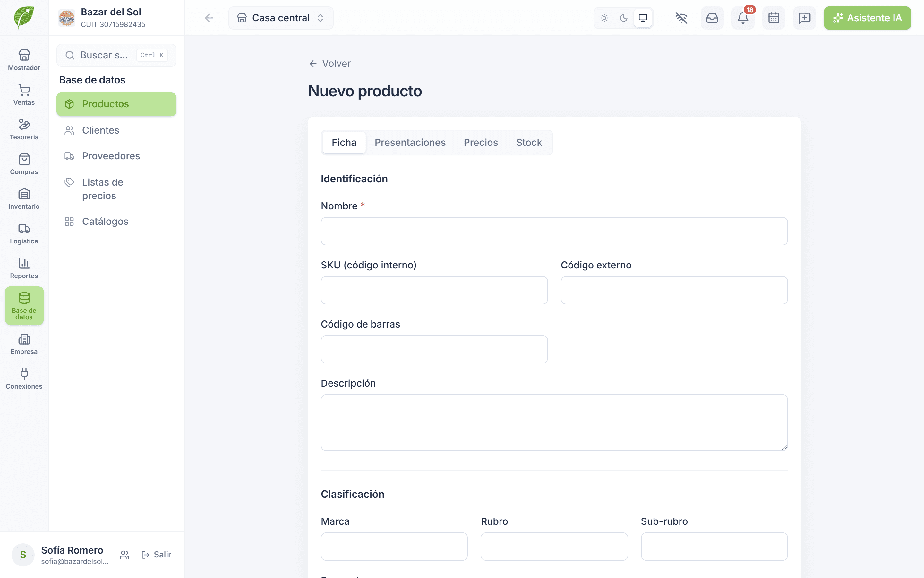Go to Ventas in the sidebar
This screenshot has width=924, height=578.
pyautogui.click(x=24, y=95)
